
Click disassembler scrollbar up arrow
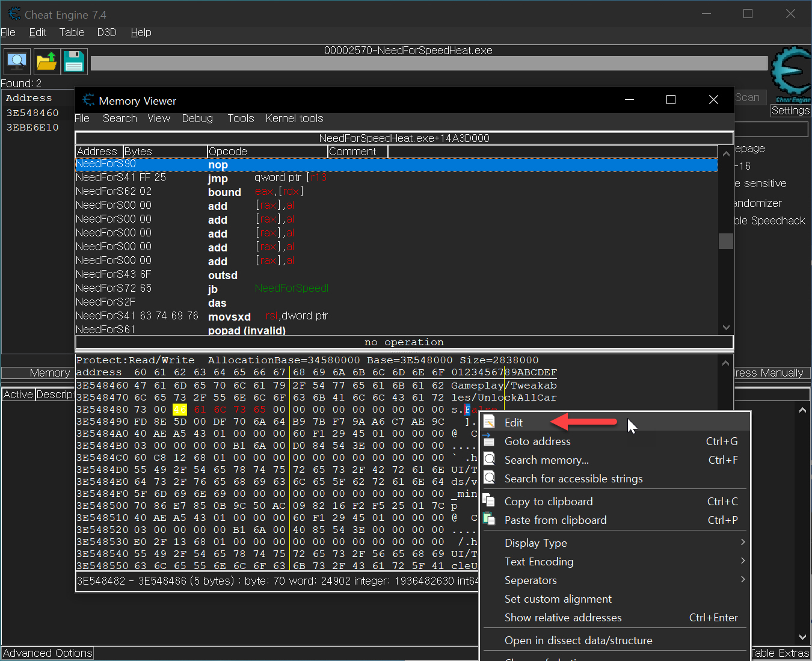tap(726, 153)
